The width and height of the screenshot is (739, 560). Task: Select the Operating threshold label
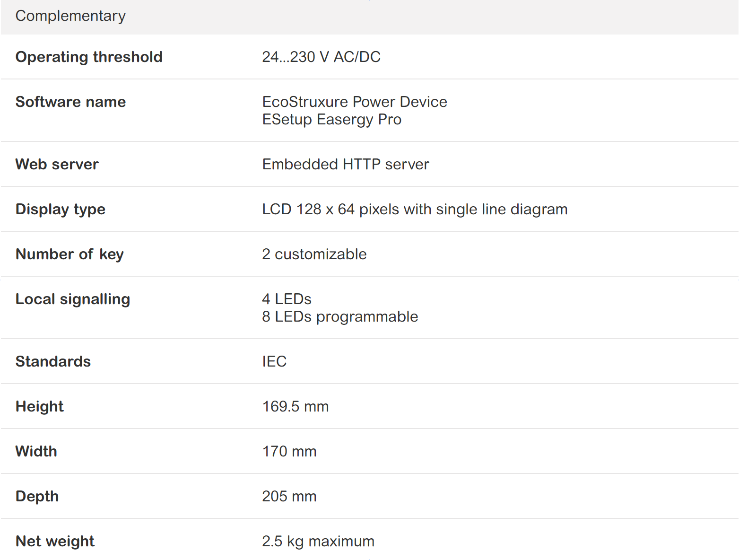(89, 57)
